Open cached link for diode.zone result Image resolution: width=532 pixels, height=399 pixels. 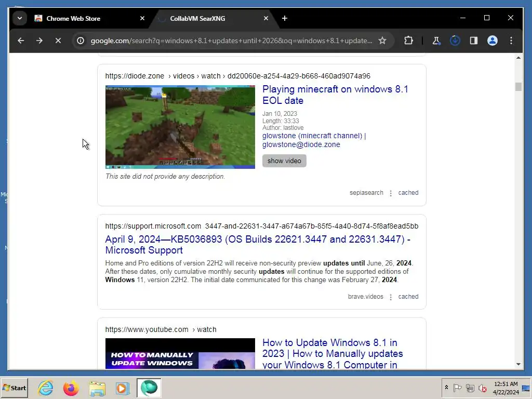pyautogui.click(x=408, y=193)
